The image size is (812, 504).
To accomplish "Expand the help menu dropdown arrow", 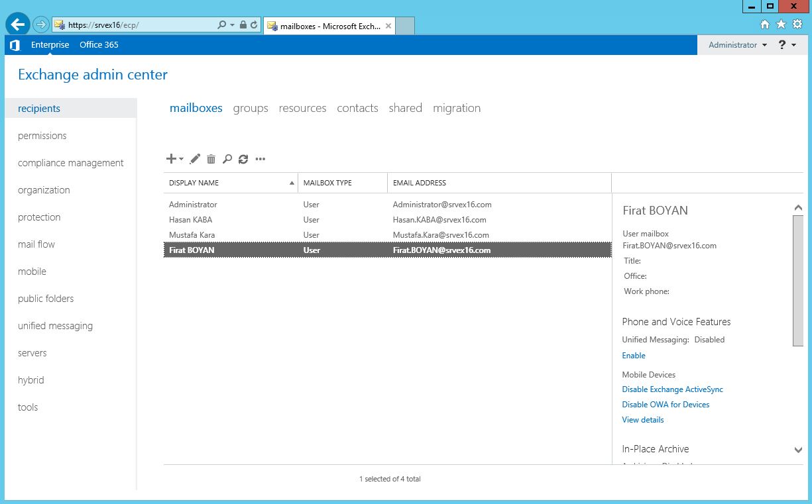I will (794, 46).
